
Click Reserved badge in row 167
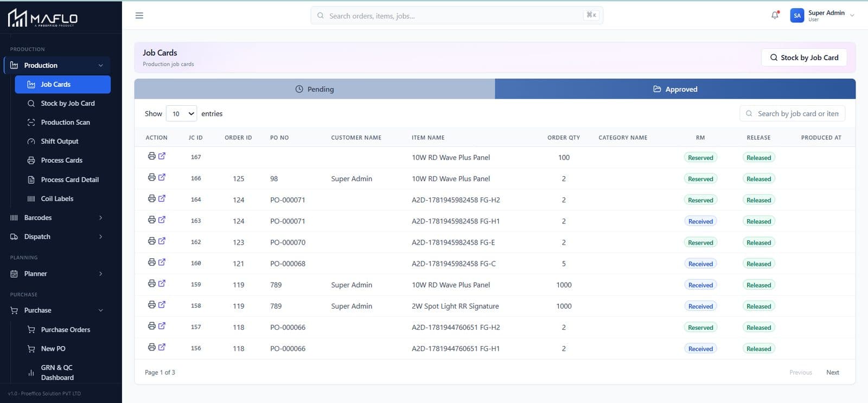pyautogui.click(x=700, y=158)
